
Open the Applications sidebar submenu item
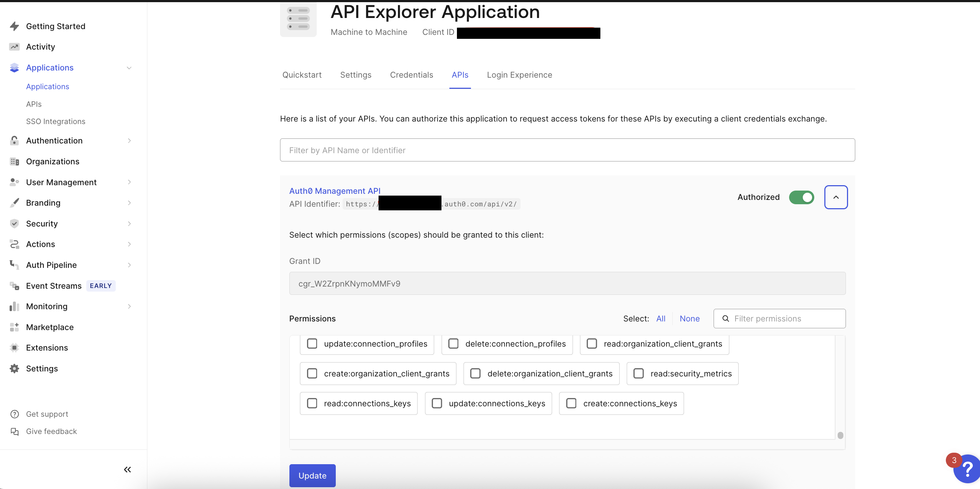coord(47,87)
